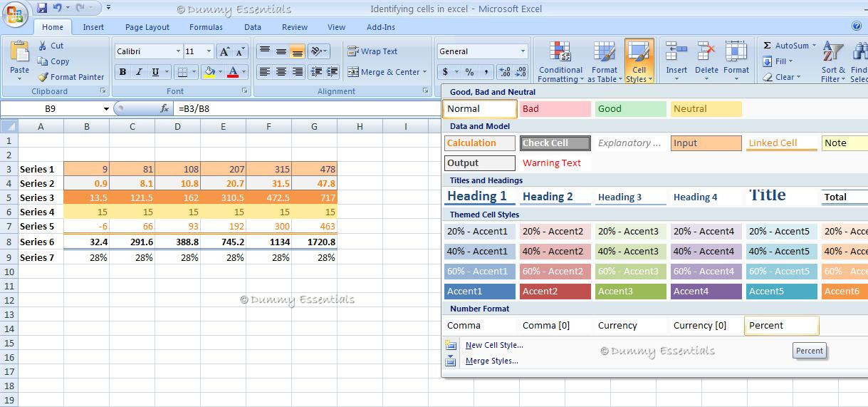Screen dimensions: 868x407
Task: Click the Delete cells icon
Action: pyautogui.click(x=706, y=52)
